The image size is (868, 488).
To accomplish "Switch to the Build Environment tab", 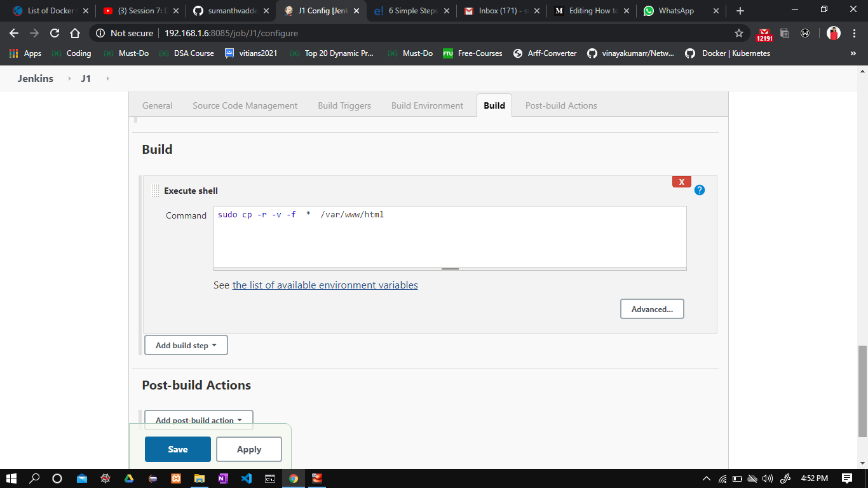I will click(427, 105).
